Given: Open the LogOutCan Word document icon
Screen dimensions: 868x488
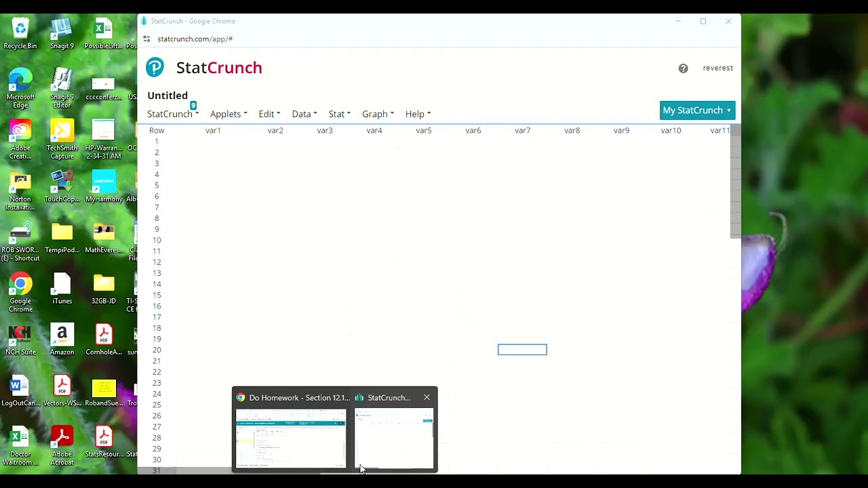Looking at the screenshot, I should click(20, 390).
